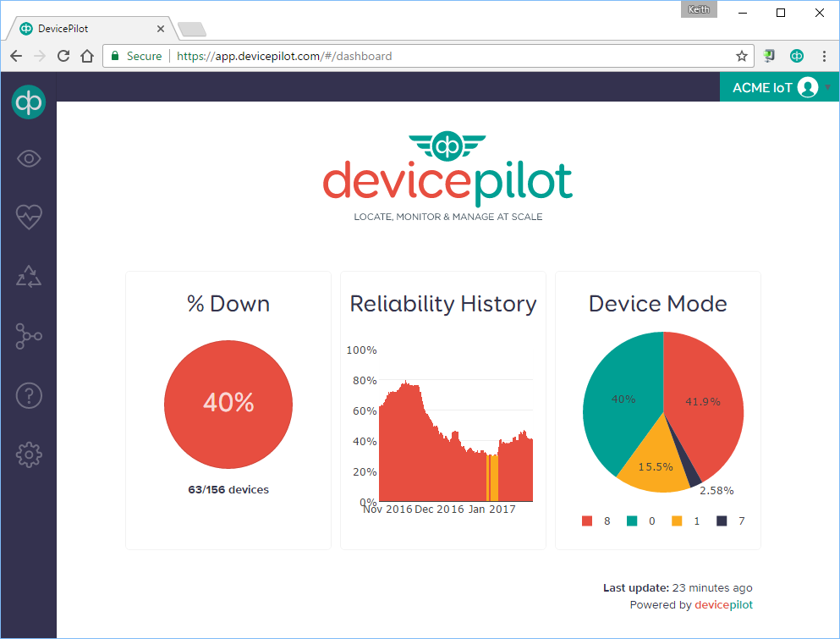
Task: Expand the ACME IoT account dropdown arrow
Action: [x=828, y=87]
